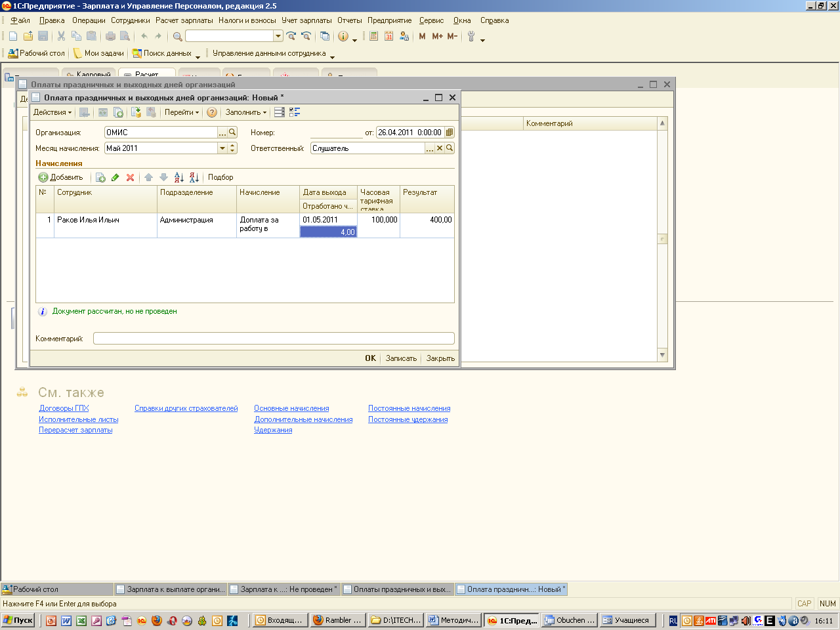The image size is (840, 630).
Task: Open the Расчет зарплаты menu
Action: (184, 20)
